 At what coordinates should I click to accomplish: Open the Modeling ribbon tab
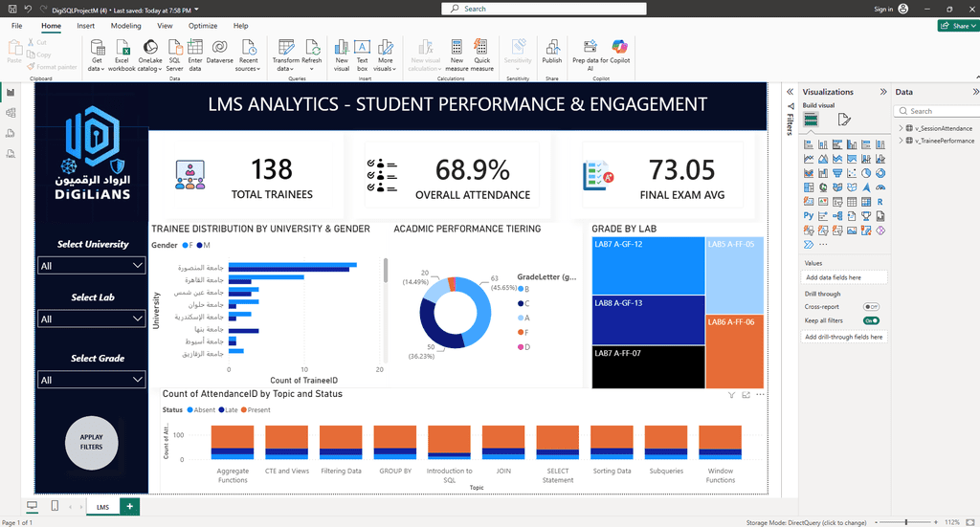click(x=125, y=26)
